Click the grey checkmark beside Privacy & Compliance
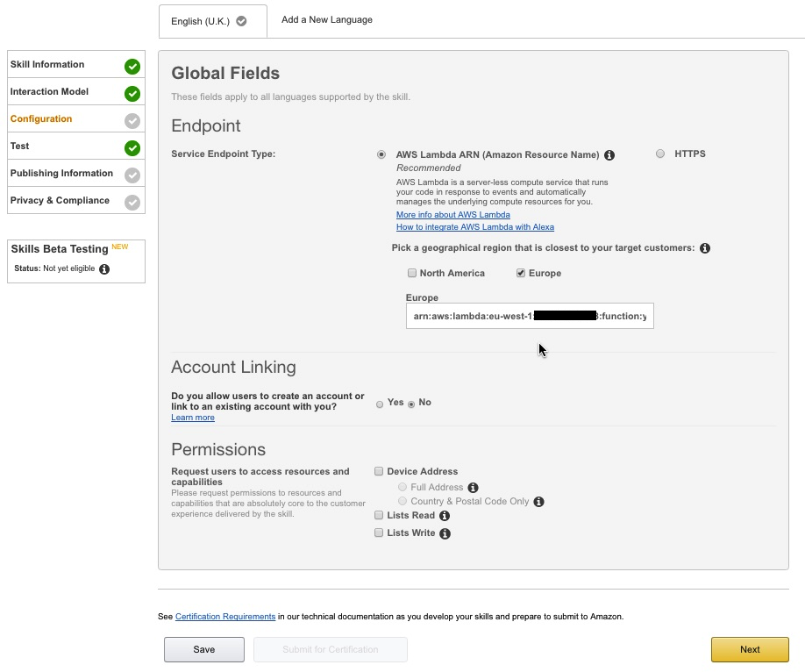The width and height of the screenshot is (805, 672). point(132,203)
